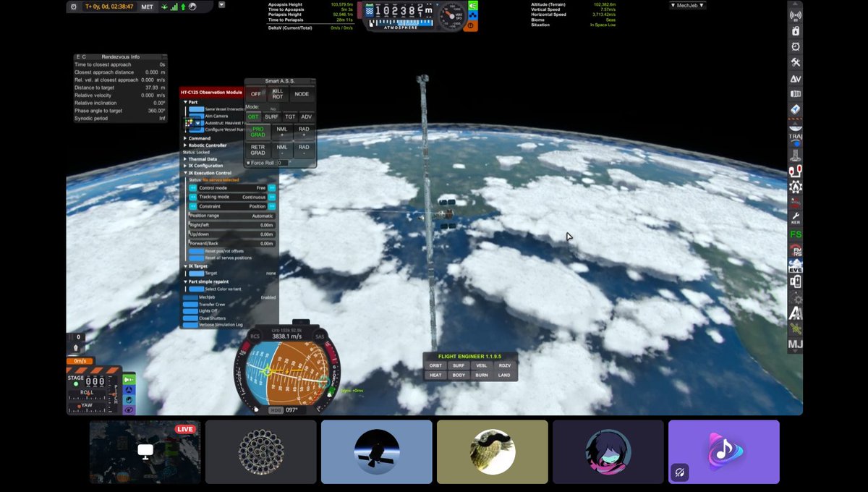
Task: Open the red FM/RS toolbar icon
Action: pos(795,250)
